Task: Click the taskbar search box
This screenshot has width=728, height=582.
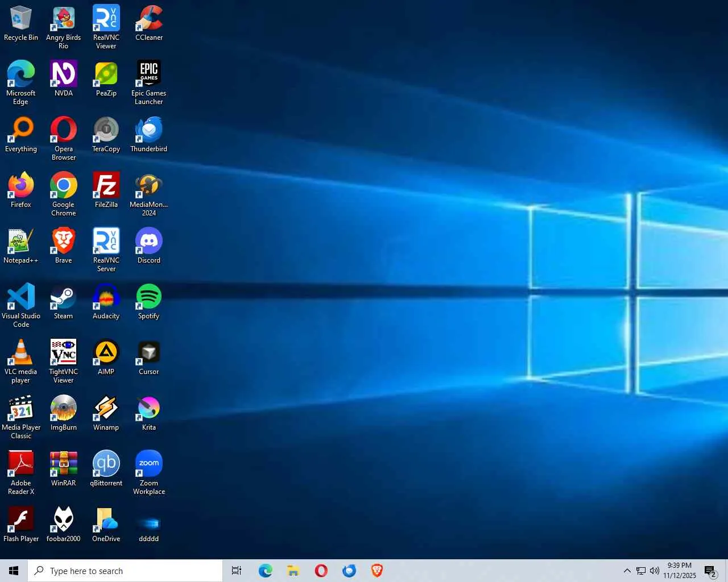Action: [x=125, y=571]
